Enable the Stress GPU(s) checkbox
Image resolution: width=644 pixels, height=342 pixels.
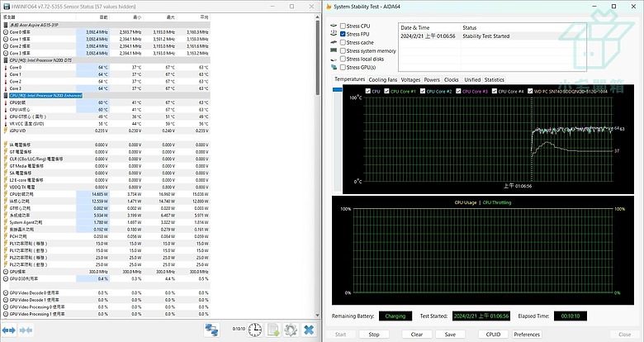[343, 68]
